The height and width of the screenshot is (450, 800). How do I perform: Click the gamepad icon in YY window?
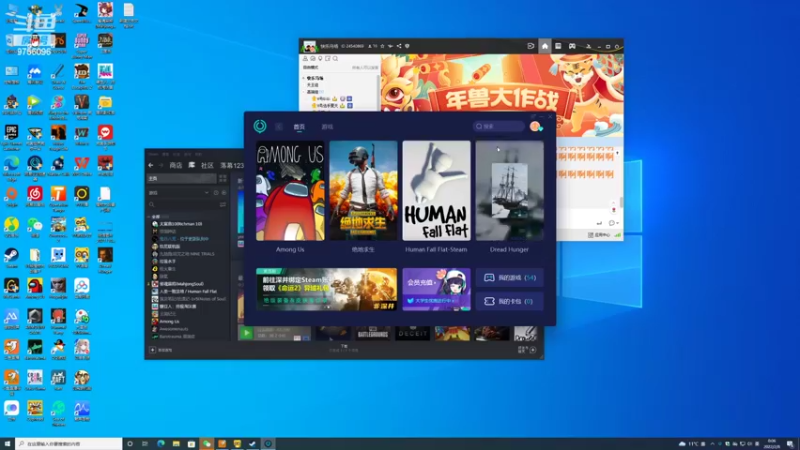click(572, 46)
